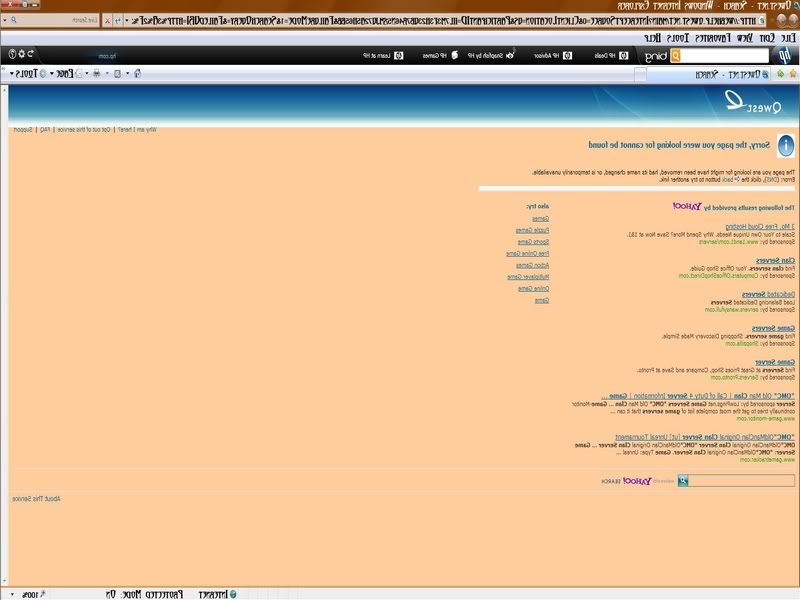
Task: Click the Home icon in command bar
Action: tap(137, 73)
